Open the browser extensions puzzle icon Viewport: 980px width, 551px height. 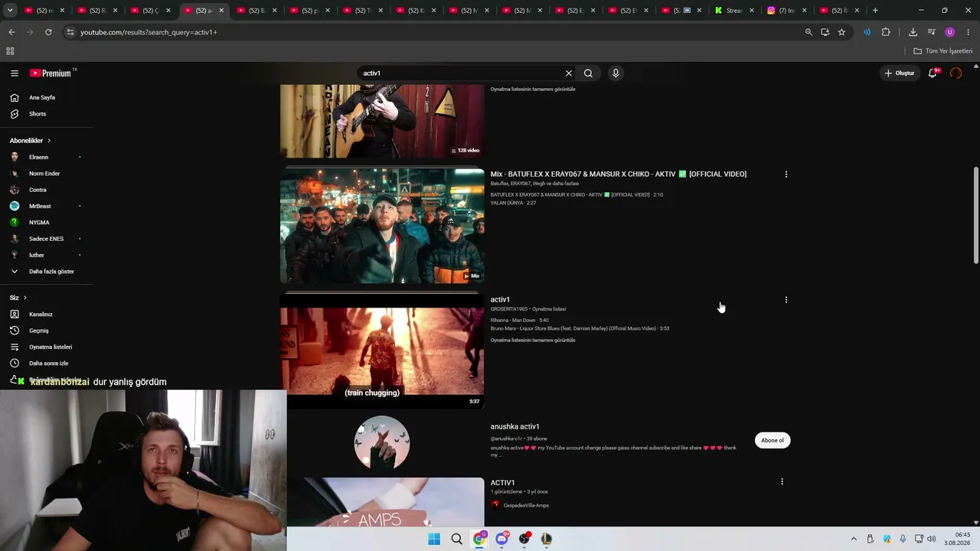[x=886, y=32]
